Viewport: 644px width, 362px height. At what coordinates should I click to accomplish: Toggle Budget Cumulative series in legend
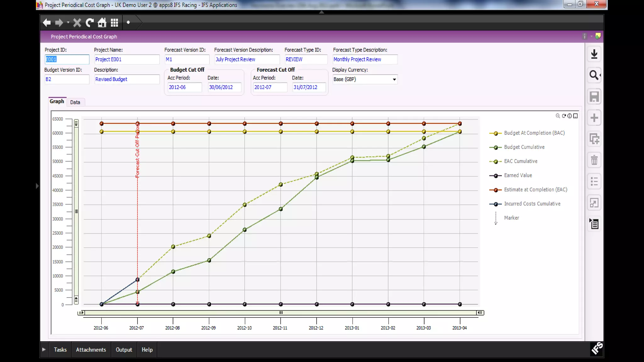(524, 147)
